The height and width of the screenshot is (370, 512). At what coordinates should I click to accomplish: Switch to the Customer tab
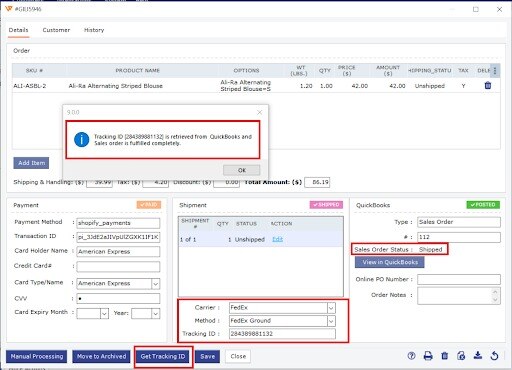pyautogui.click(x=56, y=30)
